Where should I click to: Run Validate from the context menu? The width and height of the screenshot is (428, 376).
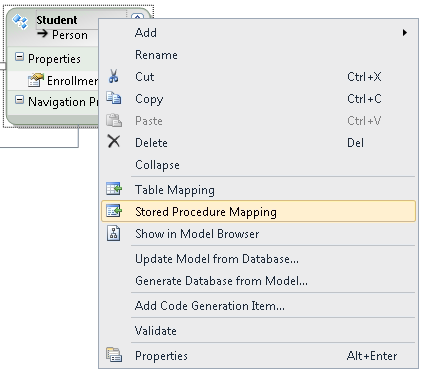[258, 331]
